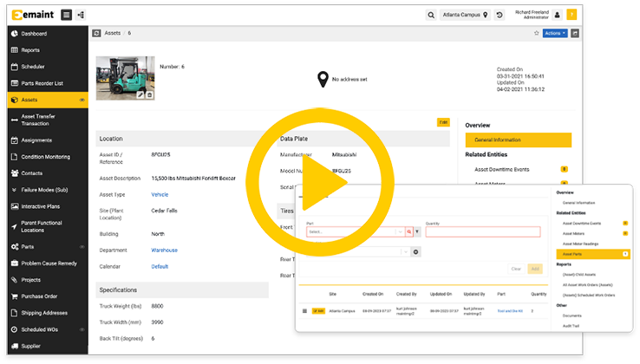Screen dimensions: 640x364
Task: Open the Warehouse department link
Action: click(x=165, y=250)
